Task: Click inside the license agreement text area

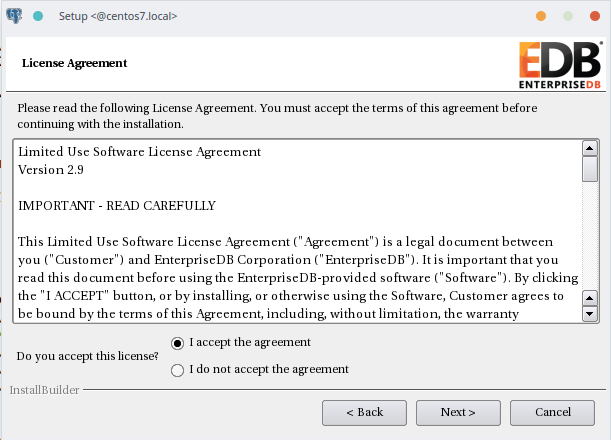Action: [x=298, y=231]
